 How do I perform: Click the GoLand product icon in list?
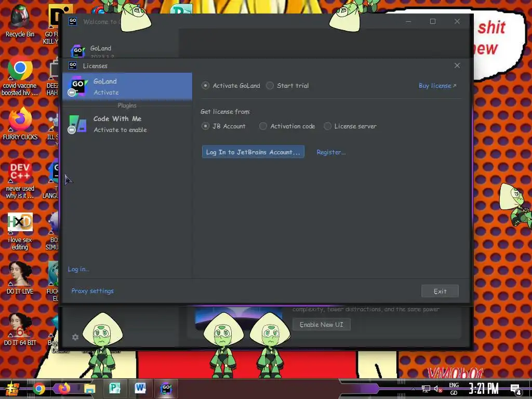click(x=77, y=87)
